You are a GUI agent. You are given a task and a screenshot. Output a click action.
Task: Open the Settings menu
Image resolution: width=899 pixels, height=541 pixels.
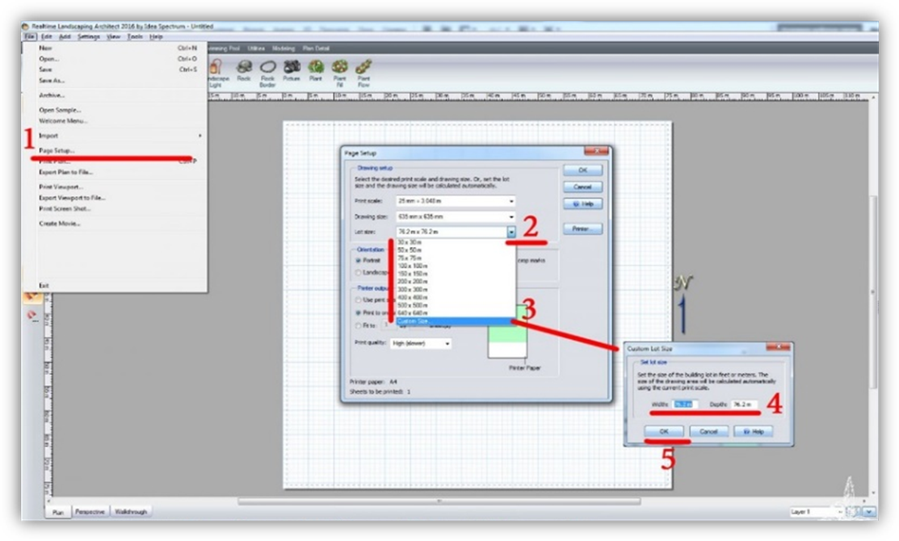tap(88, 37)
